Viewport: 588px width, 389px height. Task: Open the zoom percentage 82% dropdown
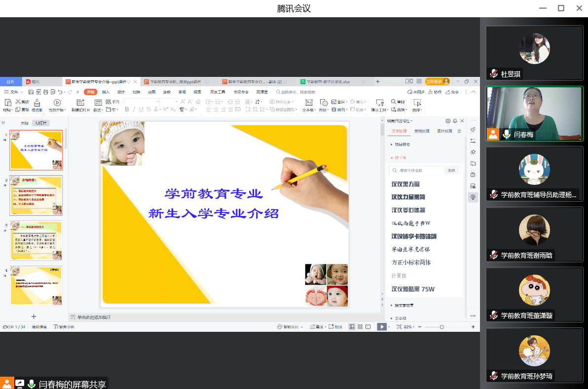tap(409, 327)
